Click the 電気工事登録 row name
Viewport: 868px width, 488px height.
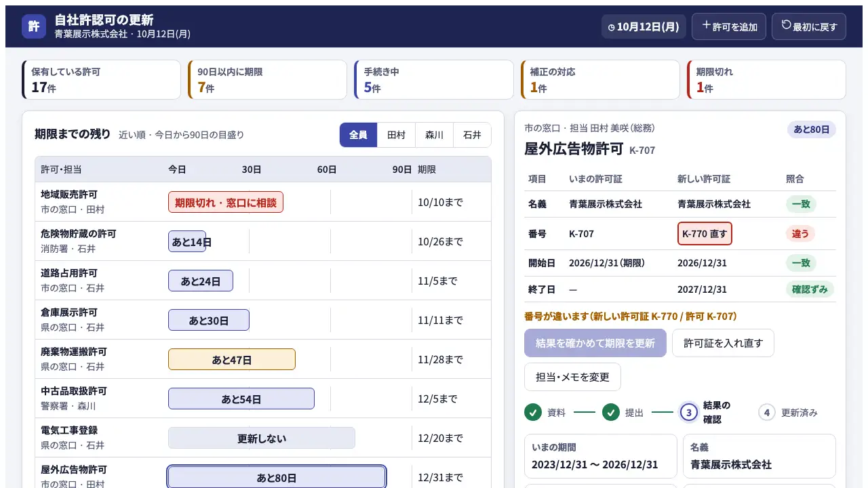point(69,430)
